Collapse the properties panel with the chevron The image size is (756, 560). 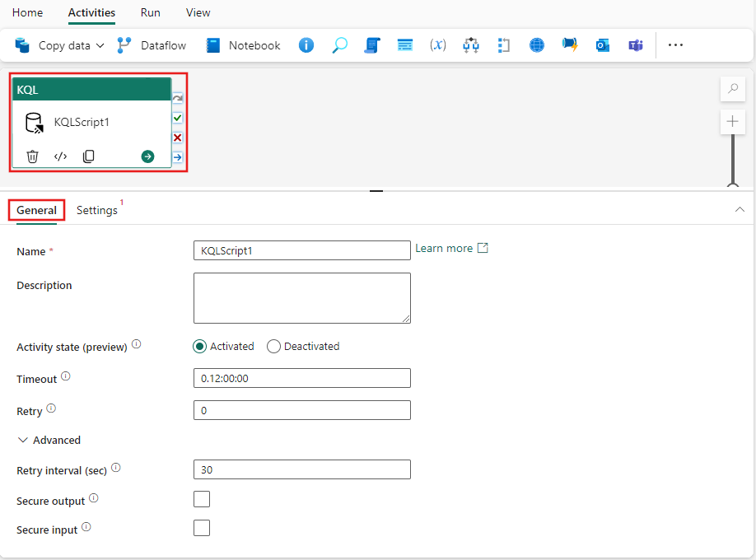click(x=740, y=210)
